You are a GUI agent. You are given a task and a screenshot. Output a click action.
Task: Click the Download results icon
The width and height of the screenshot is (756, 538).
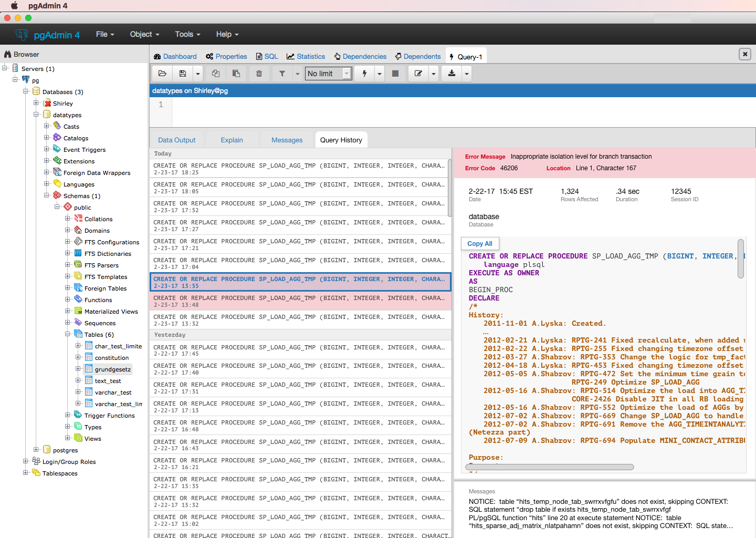[x=451, y=74]
